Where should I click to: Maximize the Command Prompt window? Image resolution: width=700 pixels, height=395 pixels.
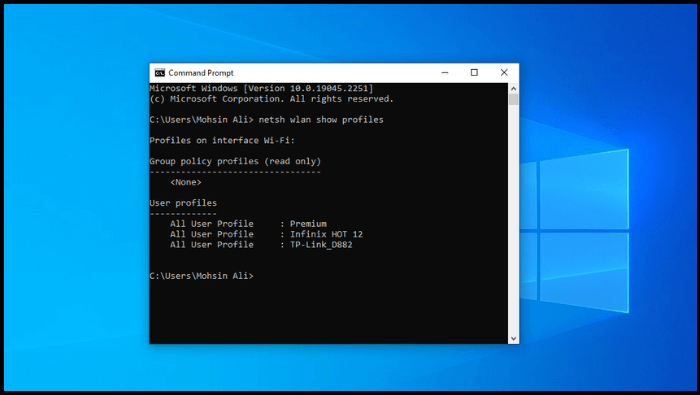pos(474,73)
